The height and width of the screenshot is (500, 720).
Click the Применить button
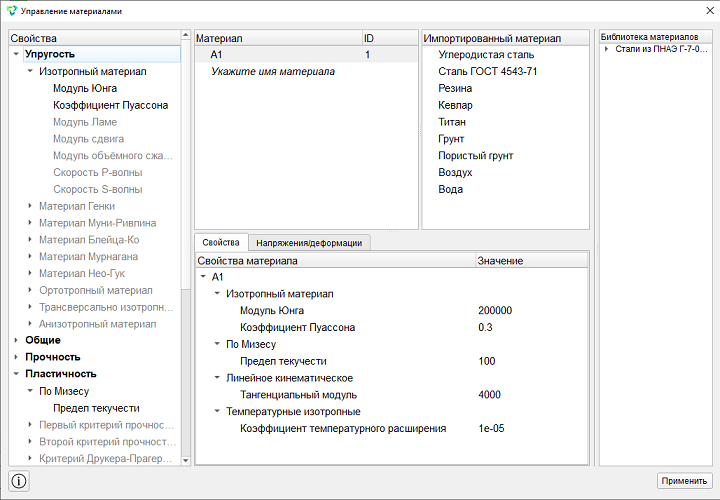pyautogui.click(x=684, y=481)
